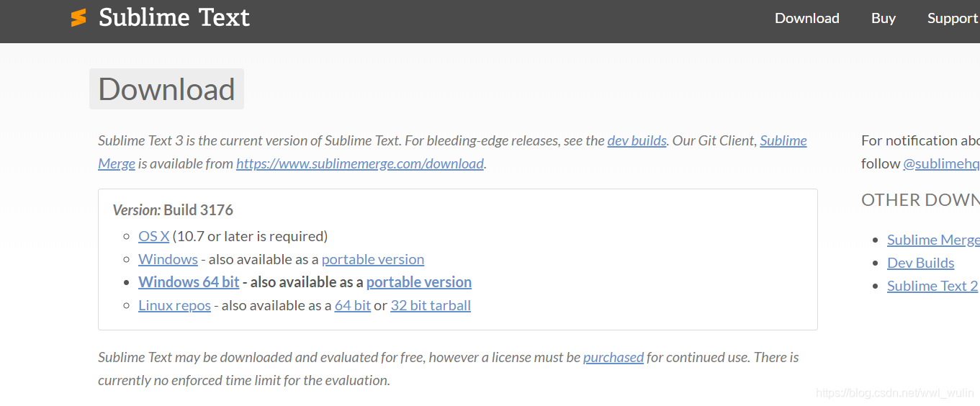Go to Support in the top navigation
The image size is (980, 406).
click(953, 18)
